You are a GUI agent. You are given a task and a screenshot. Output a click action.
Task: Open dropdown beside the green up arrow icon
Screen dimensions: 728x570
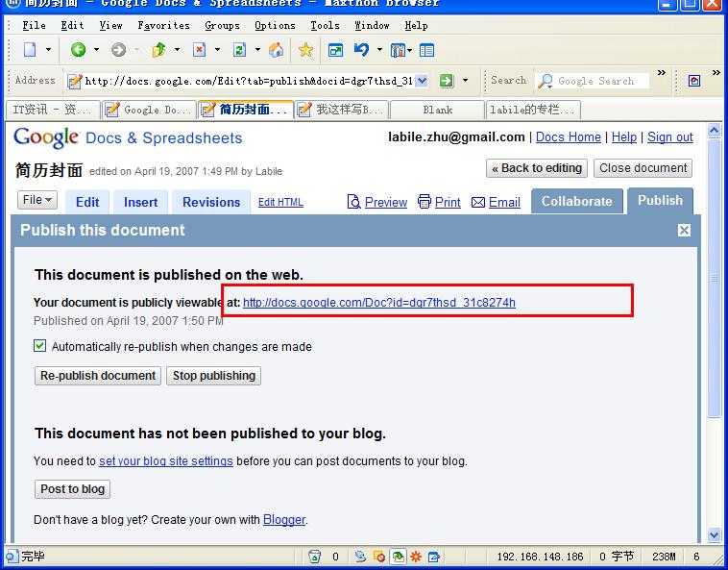[177, 49]
